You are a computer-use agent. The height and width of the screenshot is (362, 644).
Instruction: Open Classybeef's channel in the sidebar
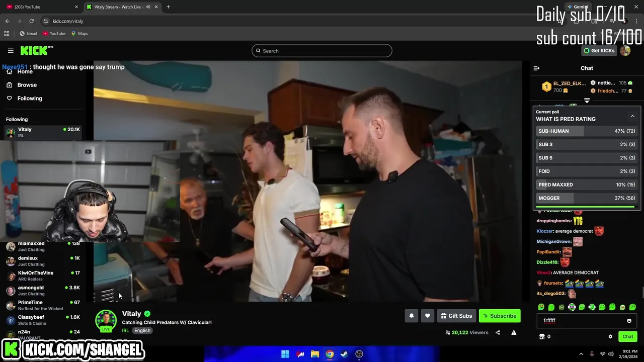43,320
